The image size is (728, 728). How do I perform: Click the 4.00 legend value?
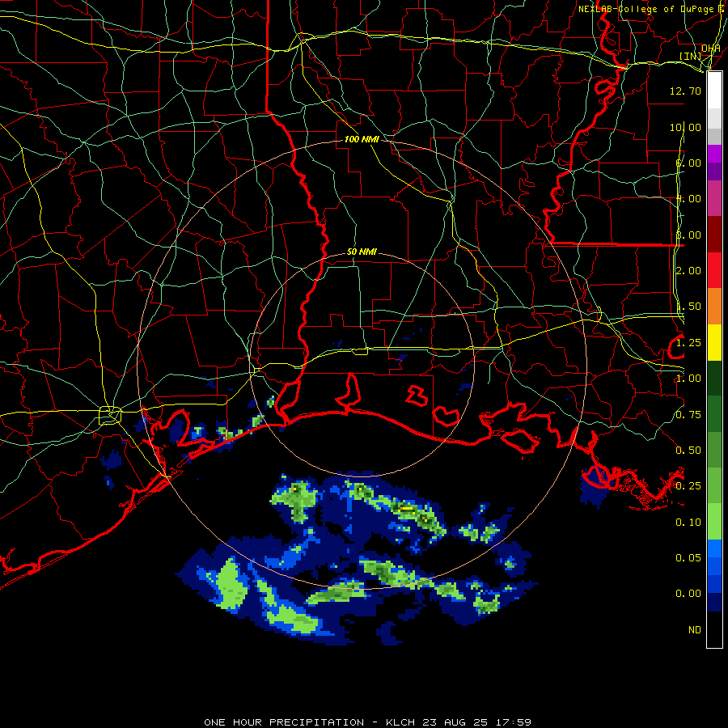click(688, 199)
